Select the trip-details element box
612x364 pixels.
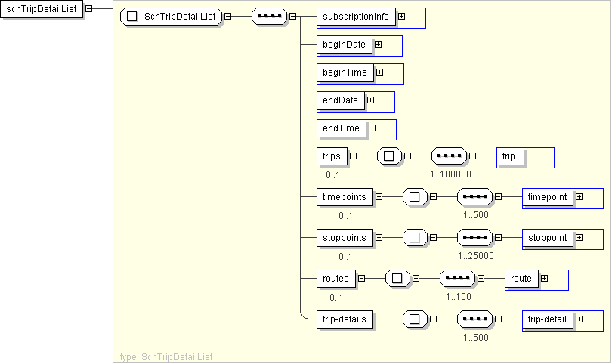pos(345,319)
